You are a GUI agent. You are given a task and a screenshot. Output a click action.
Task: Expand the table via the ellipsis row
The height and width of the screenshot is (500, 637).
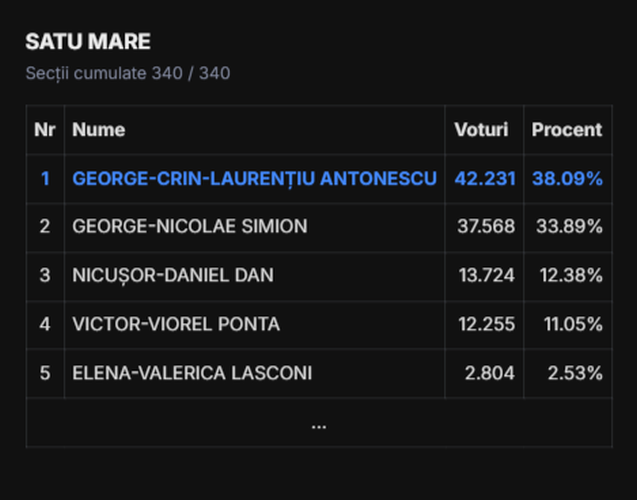pos(319,423)
